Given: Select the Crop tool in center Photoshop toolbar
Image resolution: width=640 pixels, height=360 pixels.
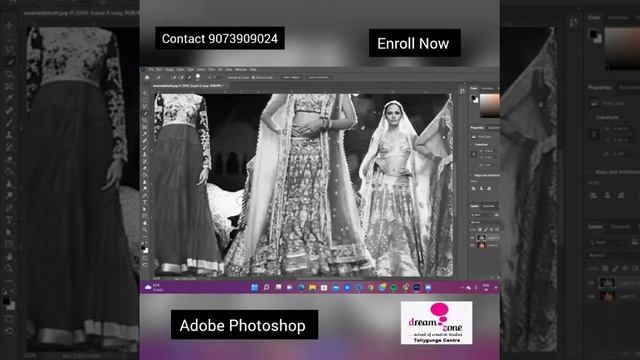Looking at the screenshot, I should click(144, 120).
